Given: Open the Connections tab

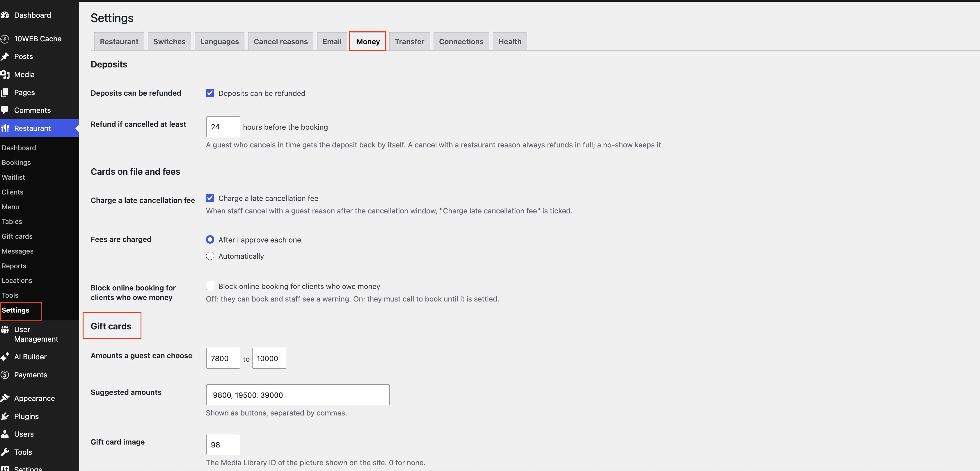Looking at the screenshot, I should pos(461,42).
